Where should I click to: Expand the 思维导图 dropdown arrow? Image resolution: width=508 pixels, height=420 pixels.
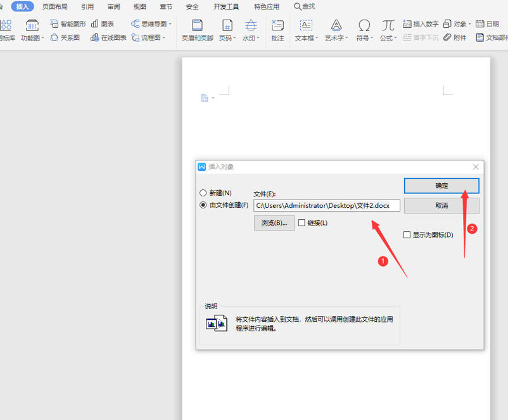(170, 24)
